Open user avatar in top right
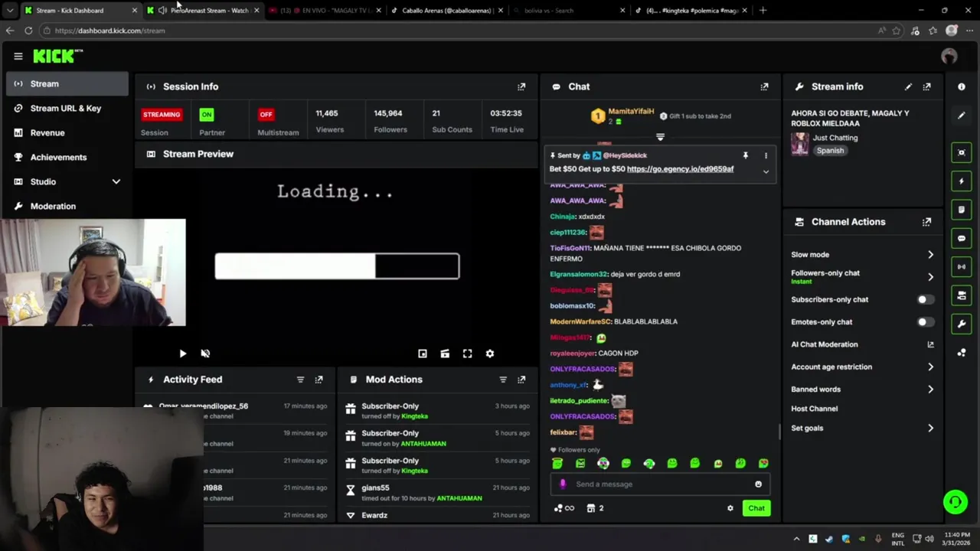Image resolution: width=980 pixels, height=551 pixels. pyautogui.click(x=949, y=56)
